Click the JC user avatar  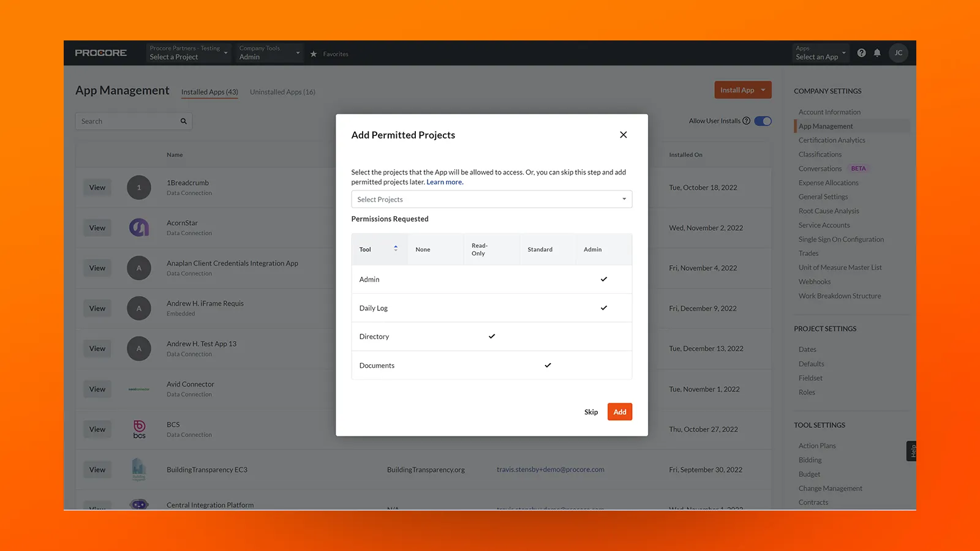(898, 53)
